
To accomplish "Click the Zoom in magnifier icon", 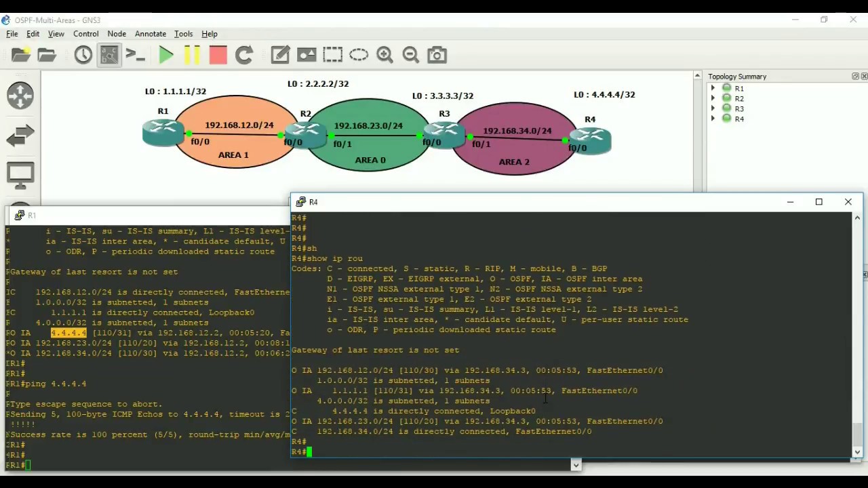I will (384, 55).
